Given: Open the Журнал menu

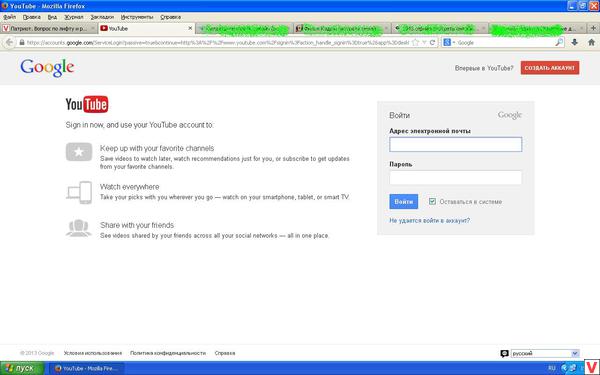Looking at the screenshot, I should (x=73, y=17).
